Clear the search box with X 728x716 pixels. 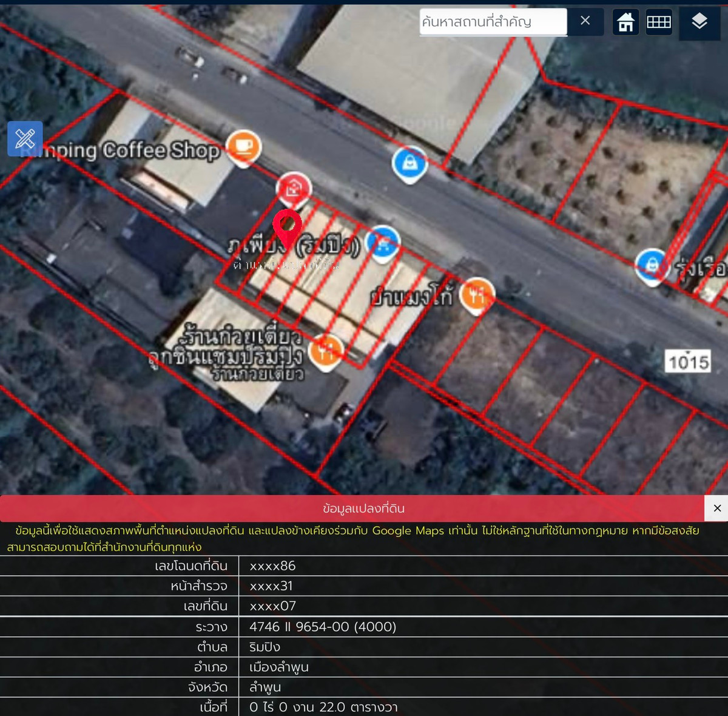coord(585,21)
